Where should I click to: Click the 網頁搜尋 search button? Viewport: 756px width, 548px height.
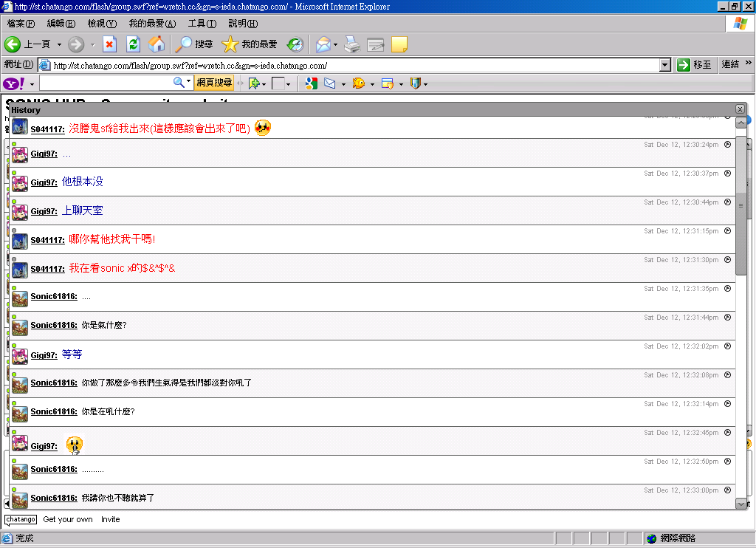tap(214, 83)
